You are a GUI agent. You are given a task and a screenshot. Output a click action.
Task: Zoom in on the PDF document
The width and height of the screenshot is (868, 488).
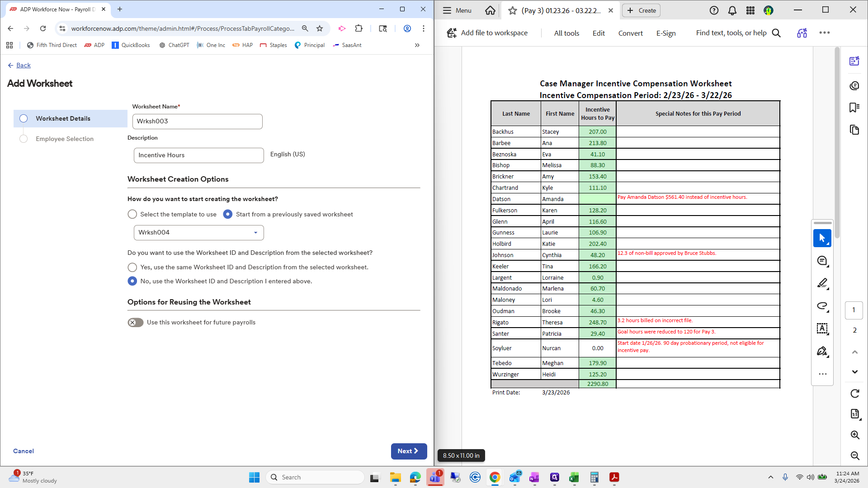(x=854, y=435)
